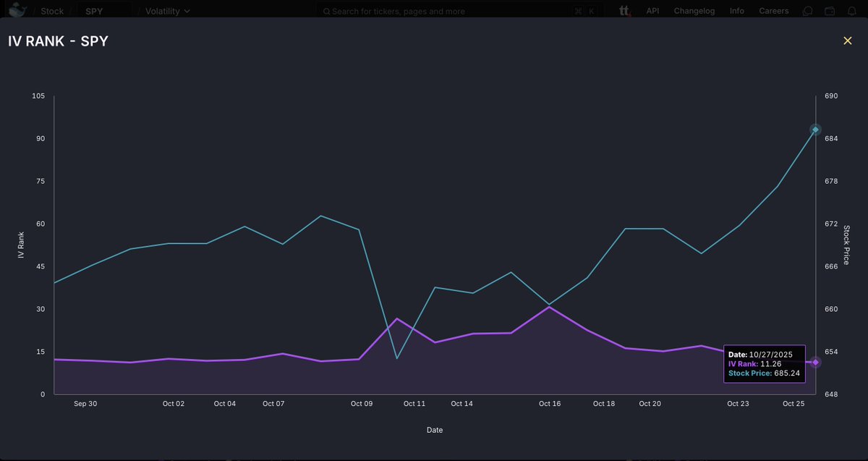Click the 660 tick on Stock Price axis
868x461 pixels.
coord(830,309)
